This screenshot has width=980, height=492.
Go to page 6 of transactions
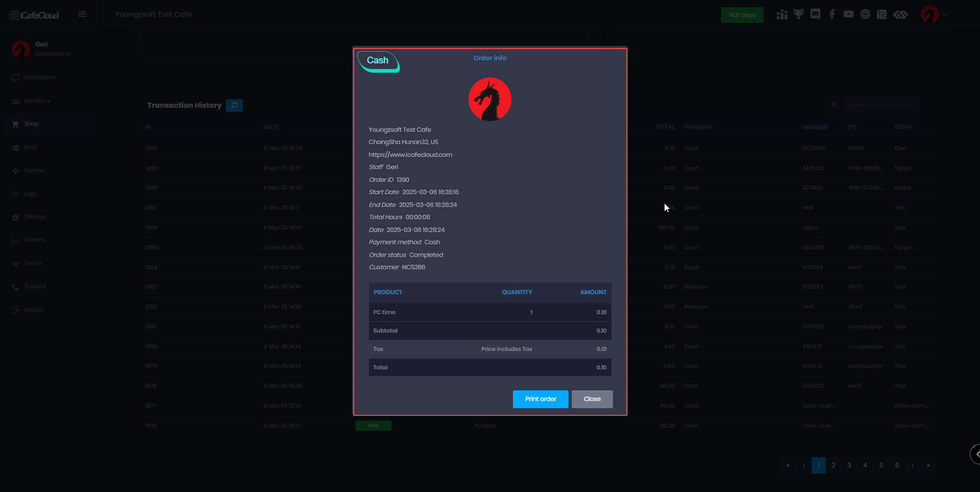[897, 465]
